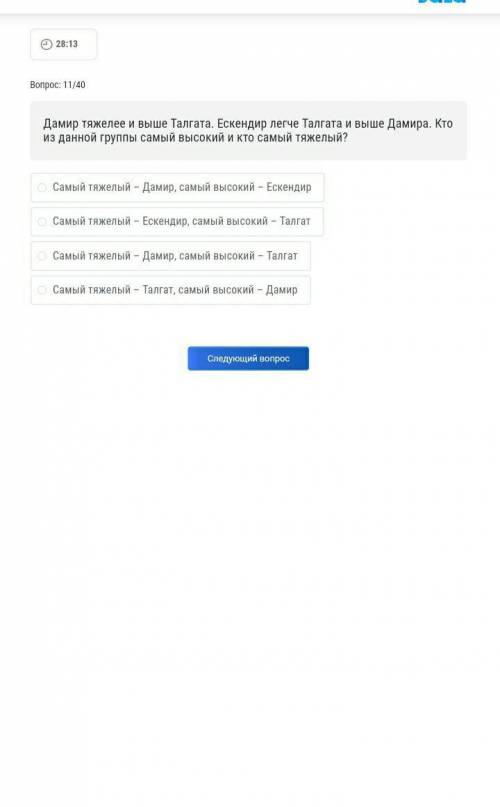
Task: Click the word 'Ескендир' in first answer
Action: (289, 187)
